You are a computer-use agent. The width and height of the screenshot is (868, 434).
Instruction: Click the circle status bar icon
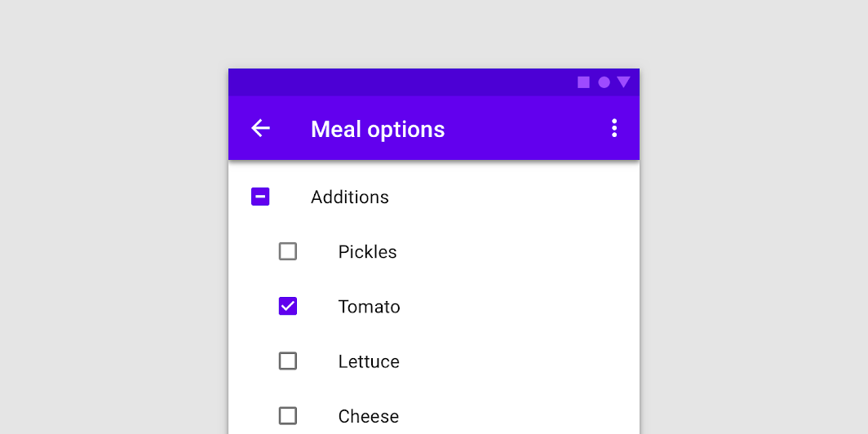point(604,82)
